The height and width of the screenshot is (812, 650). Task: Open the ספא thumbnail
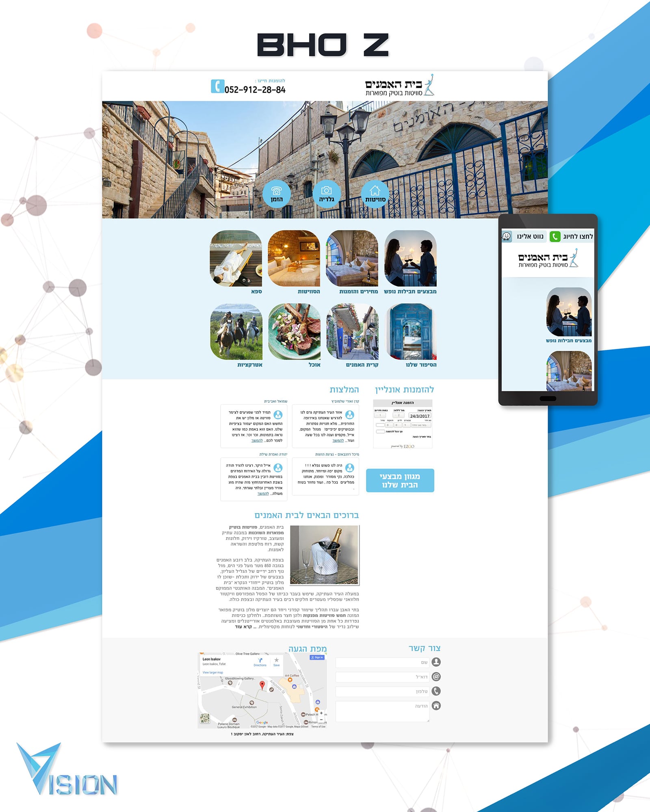[236, 258]
